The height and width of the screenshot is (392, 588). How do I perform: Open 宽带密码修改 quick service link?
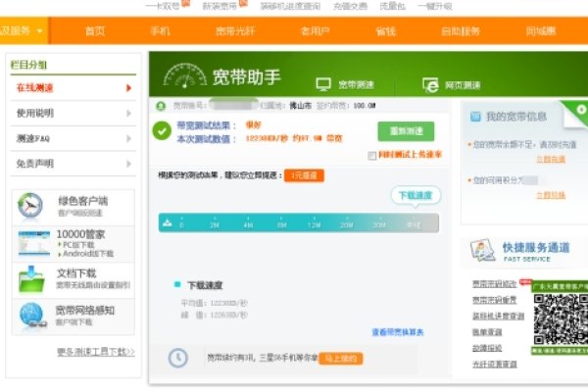(494, 284)
